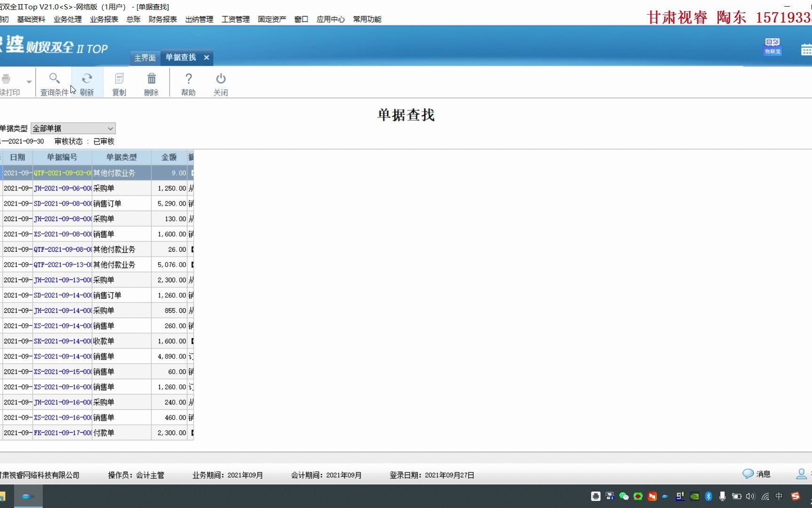The height and width of the screenshot is (508, 812).
Task: Click the Bluetooth tray icon
Action: [x=709, y=496]
